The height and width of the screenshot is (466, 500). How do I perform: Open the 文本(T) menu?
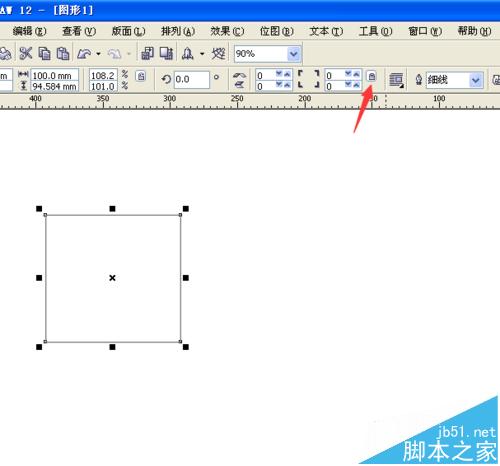(x=326, y=31)
